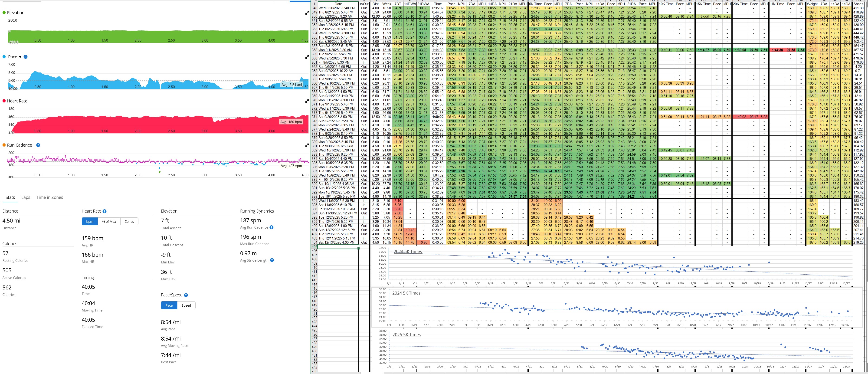Open help icon beside Pace chart title

point(26,57)
